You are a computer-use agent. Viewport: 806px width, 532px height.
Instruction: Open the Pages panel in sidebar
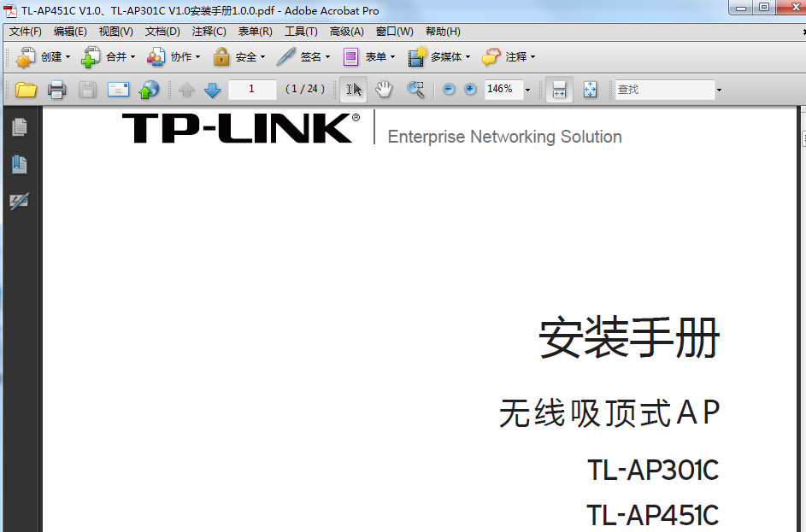click(x=20, y=127)
